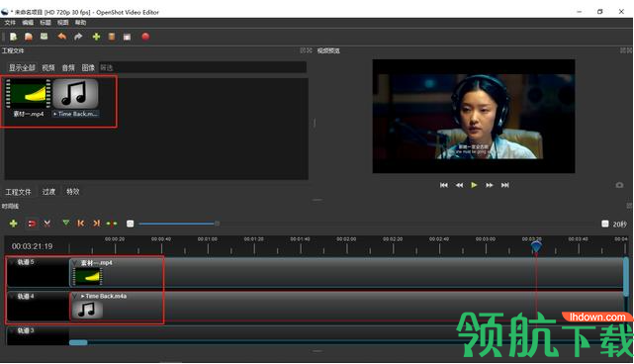Select the Time Back.m4a clip on track 4
Viewport: 634px width, 364px height.
[346, 307]
